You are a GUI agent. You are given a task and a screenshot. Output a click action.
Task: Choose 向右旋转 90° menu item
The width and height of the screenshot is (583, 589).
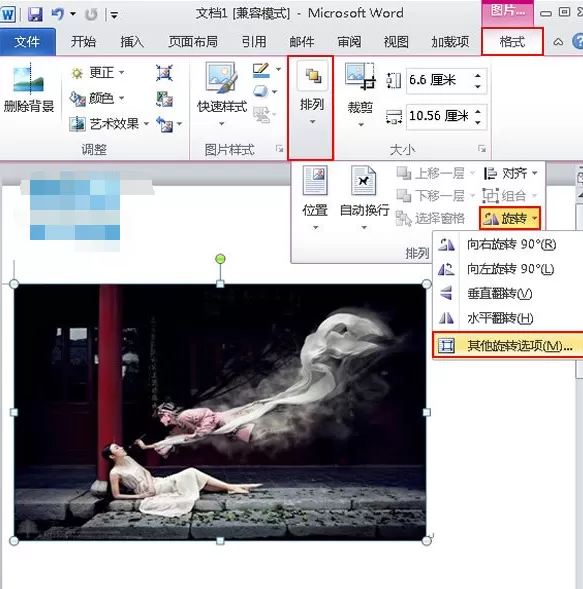(507, 245)
